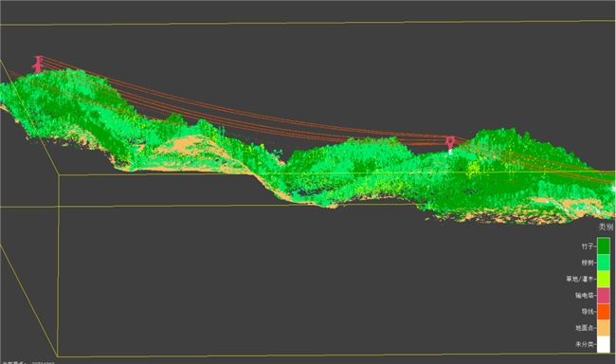Click the 导线 legend label
Image resolution: width=616 pixels, height=364 pixels.
(588, 312)
